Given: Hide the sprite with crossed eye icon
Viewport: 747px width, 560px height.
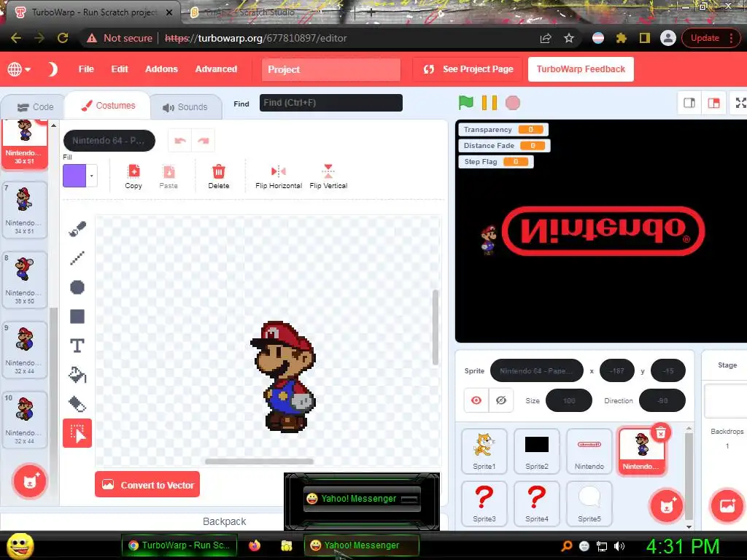Looking at the screenshot, I should pos(500,400).
